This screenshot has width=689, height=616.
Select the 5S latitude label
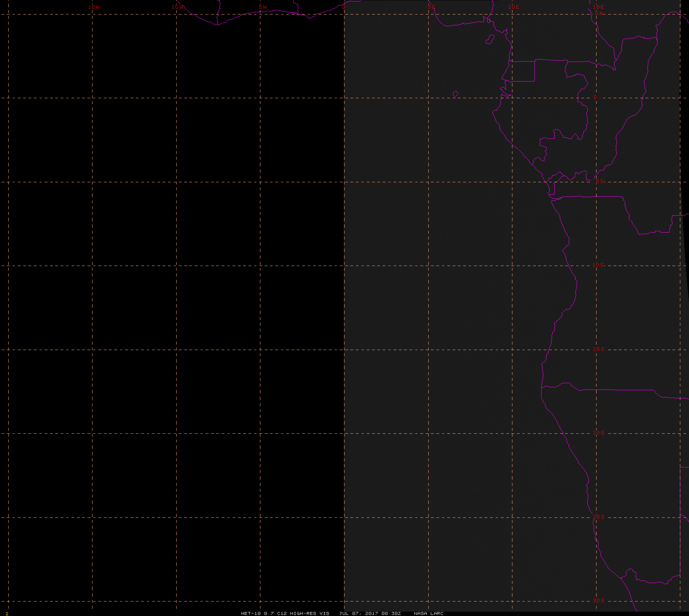tap(600, 182)
